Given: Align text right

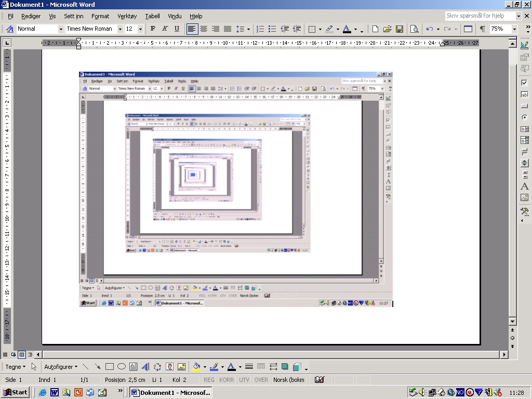Looking at the screenshot, I should click(216, 29).
